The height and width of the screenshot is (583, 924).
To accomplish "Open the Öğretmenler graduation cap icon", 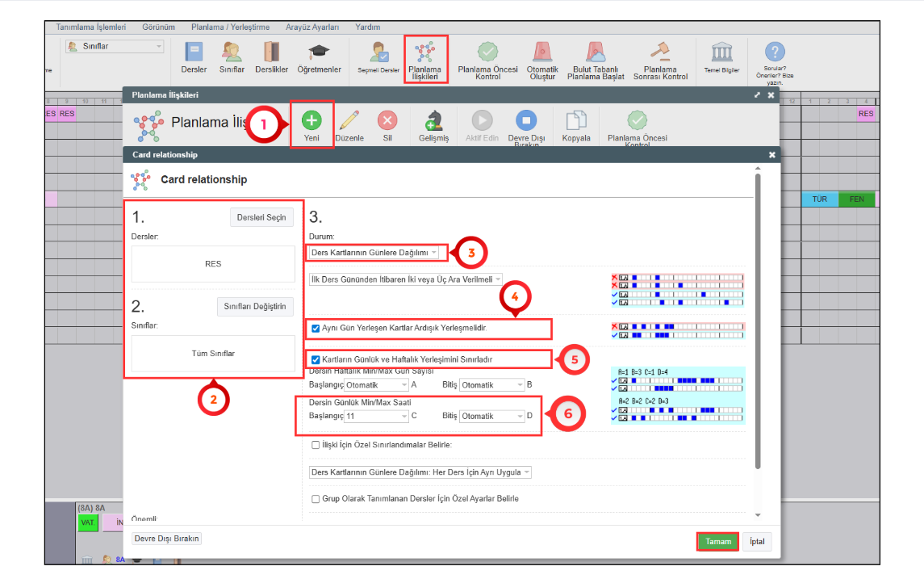I will [x=320, y=53].
